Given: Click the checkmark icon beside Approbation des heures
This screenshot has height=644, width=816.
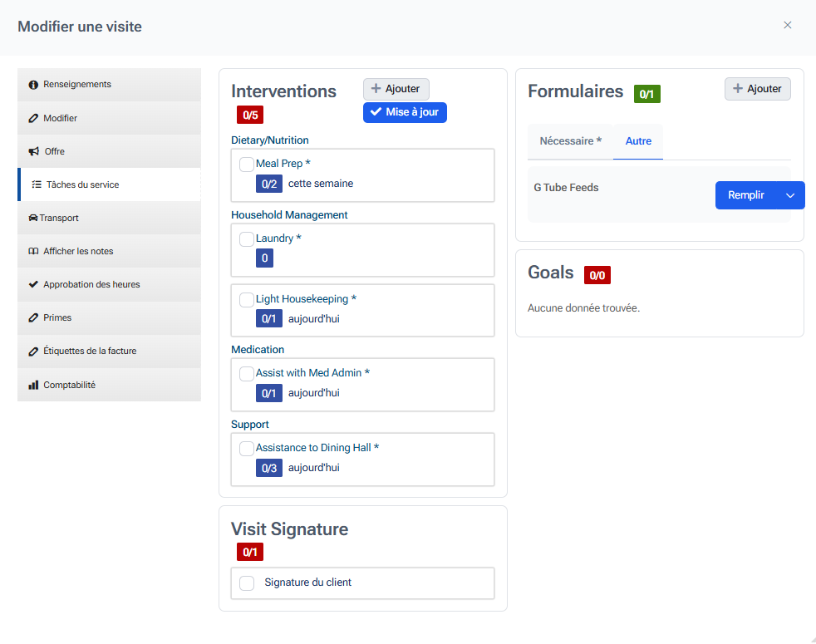Looking at the screenshot, I should [33, 284].
